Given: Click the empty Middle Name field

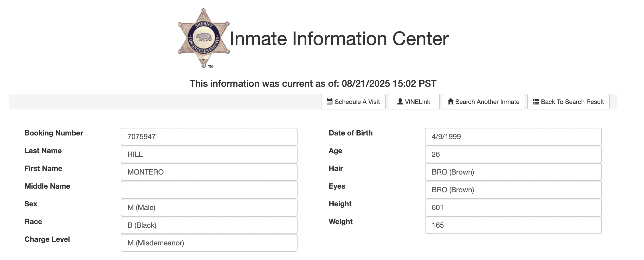Looking at the screenshot, I should point(209,190).
